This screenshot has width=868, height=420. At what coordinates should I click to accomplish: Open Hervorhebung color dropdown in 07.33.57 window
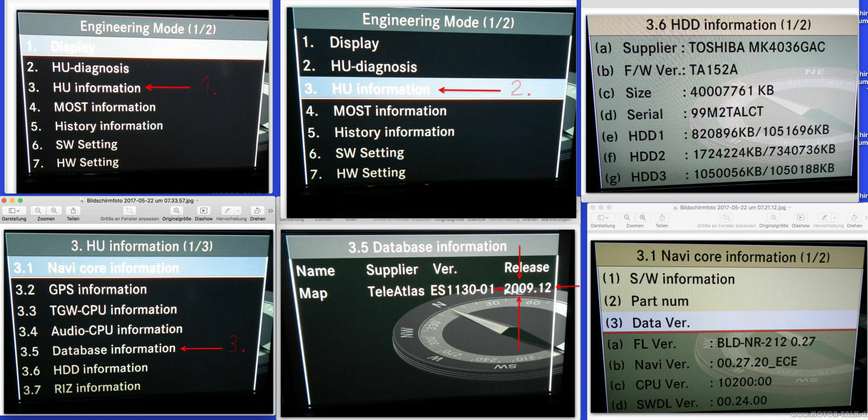(x=238, y=210)
